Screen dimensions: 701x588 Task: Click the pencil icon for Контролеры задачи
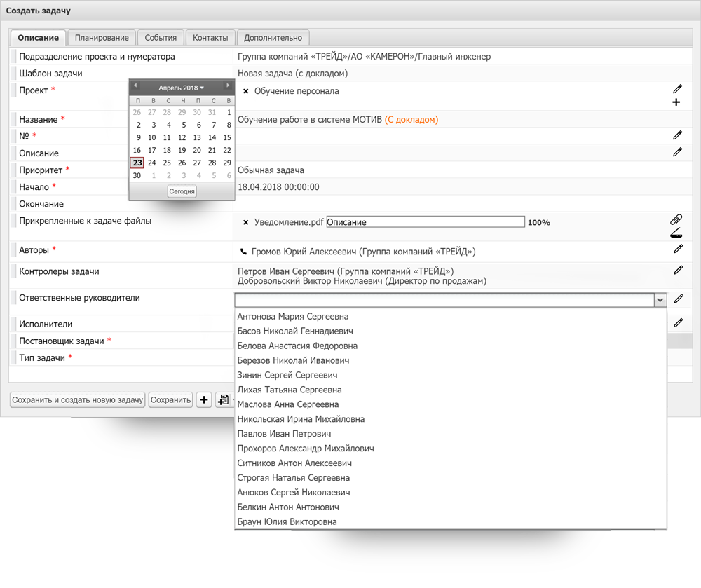click(x=678, y=269)
